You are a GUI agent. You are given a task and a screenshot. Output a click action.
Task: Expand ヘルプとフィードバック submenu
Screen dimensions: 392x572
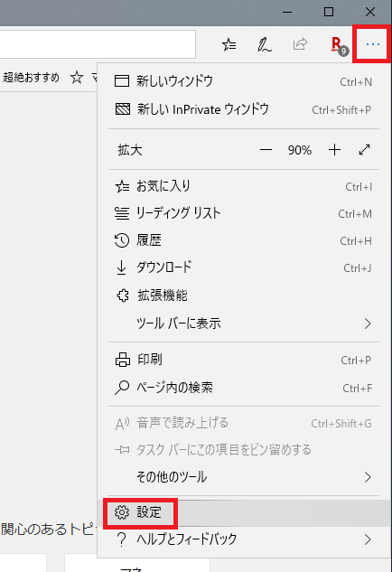tap(244, 539)
